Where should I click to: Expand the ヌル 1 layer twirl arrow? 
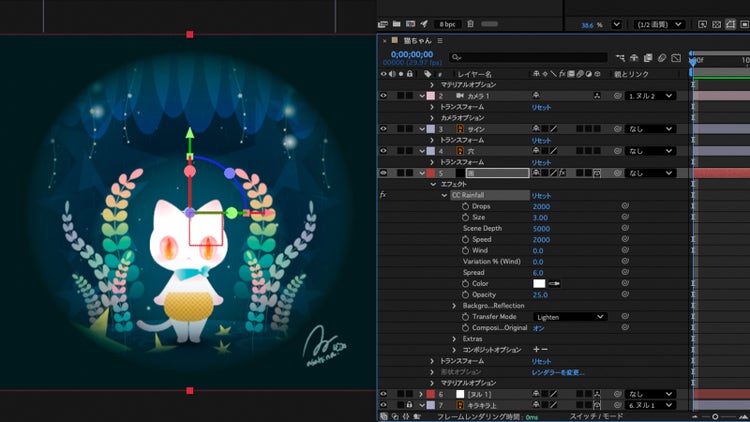421,394
